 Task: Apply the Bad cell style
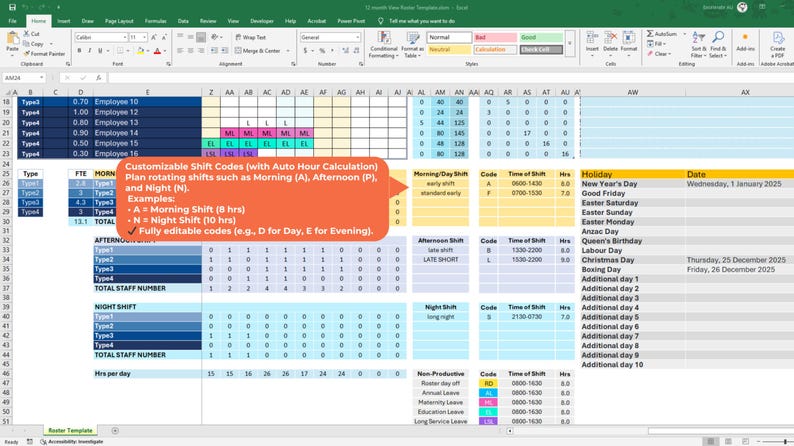pyautogui.click(x=495, y=37)
